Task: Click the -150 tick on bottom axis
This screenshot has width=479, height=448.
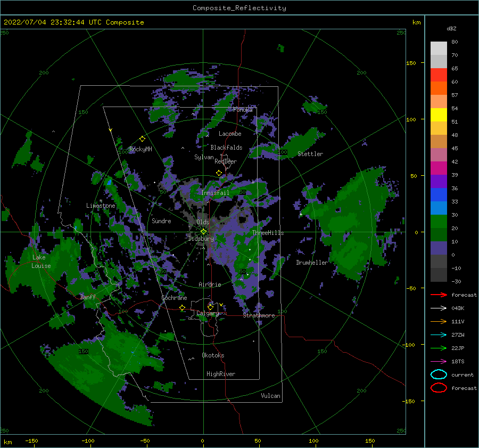Action: click(x=31, y=441)
